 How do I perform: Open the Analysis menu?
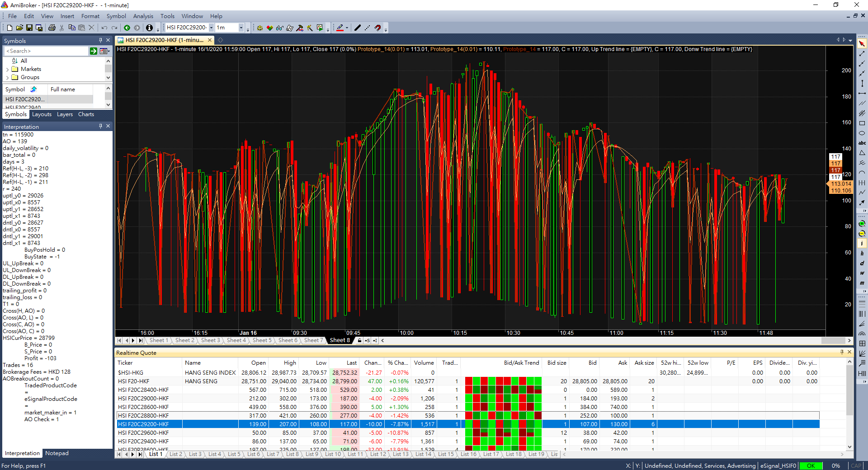pyautogui.click(x=143, y=16)
